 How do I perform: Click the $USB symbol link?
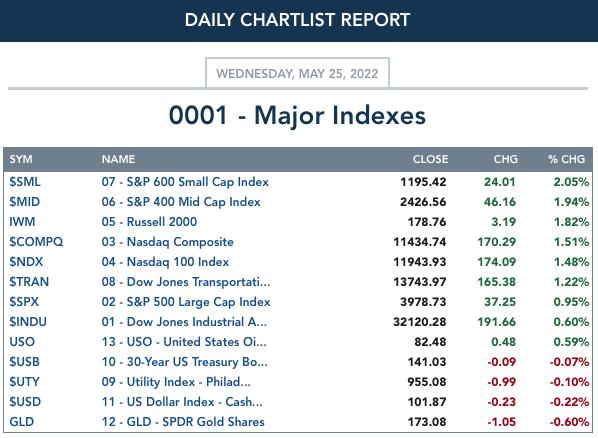24,362
